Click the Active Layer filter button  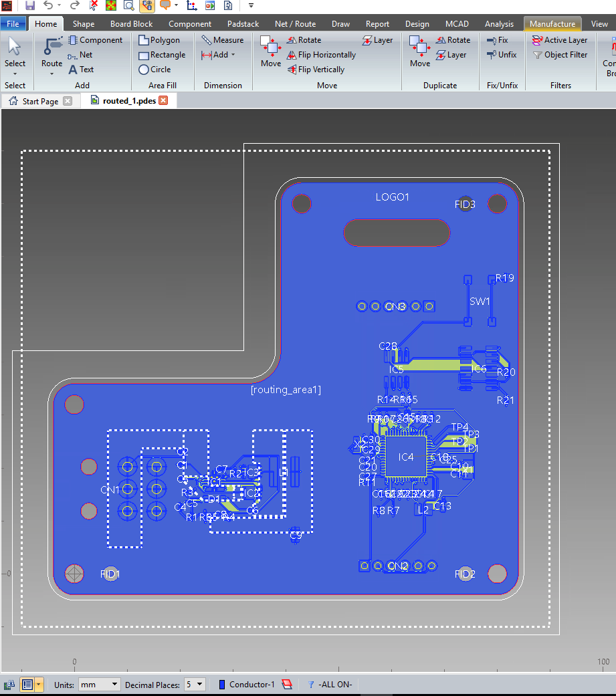click(x=559, y=40)
